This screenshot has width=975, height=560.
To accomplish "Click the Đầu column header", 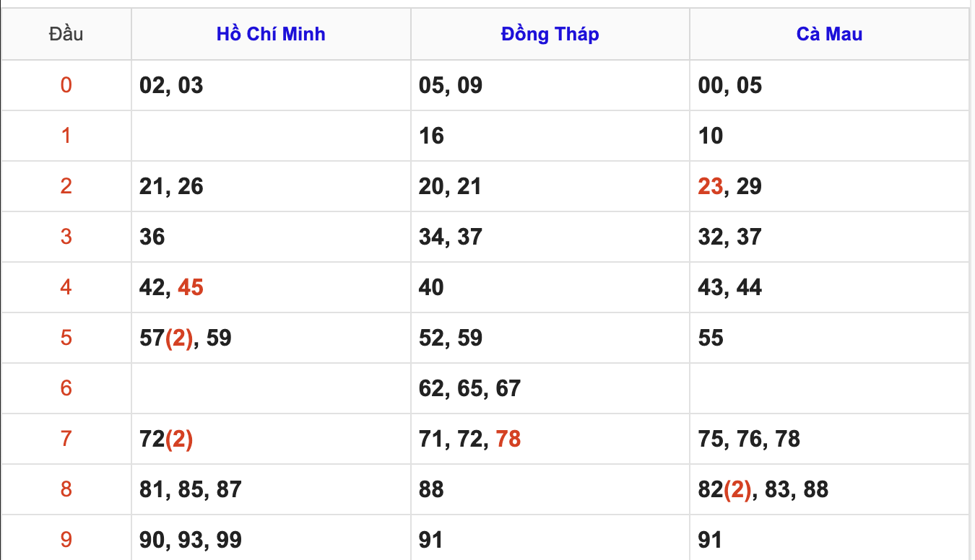I will point(66,34).
